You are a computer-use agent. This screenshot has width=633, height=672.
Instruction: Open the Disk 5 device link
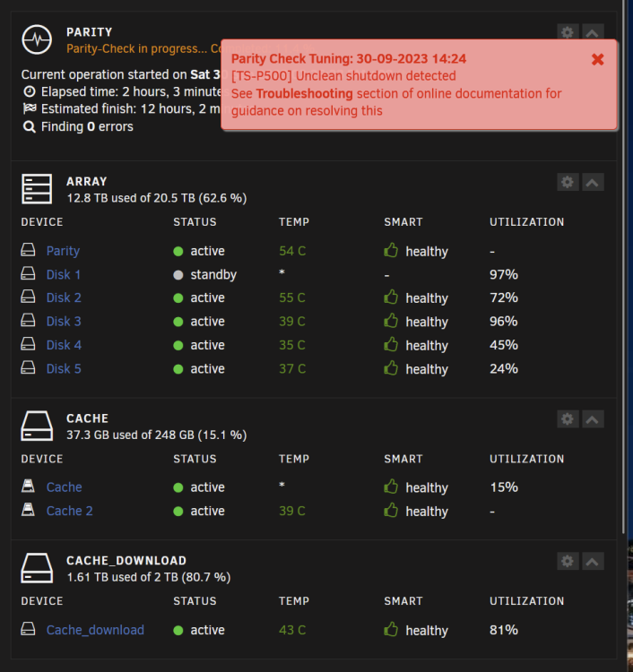[x=64, y=368]
